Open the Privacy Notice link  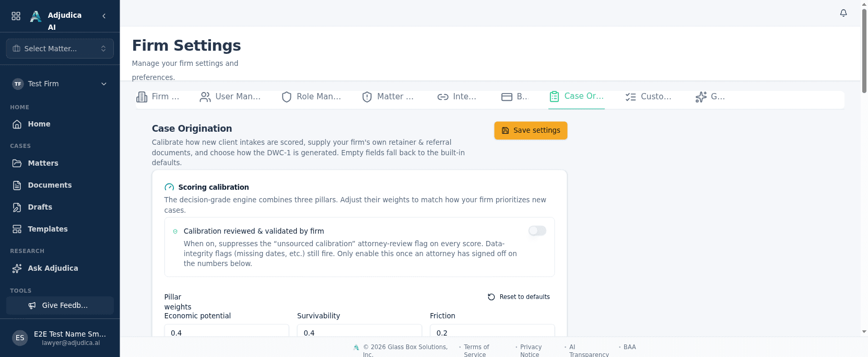pos(531,351)
